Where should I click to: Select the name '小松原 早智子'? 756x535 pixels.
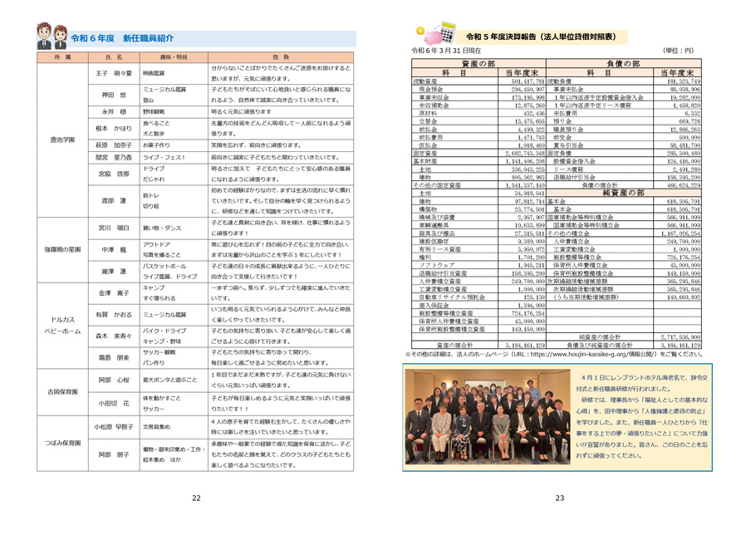[x=114, y=426]
